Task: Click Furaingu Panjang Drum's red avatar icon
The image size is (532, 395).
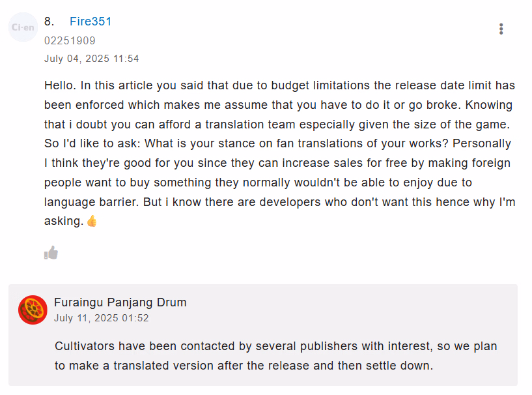Action: point(33,310)
